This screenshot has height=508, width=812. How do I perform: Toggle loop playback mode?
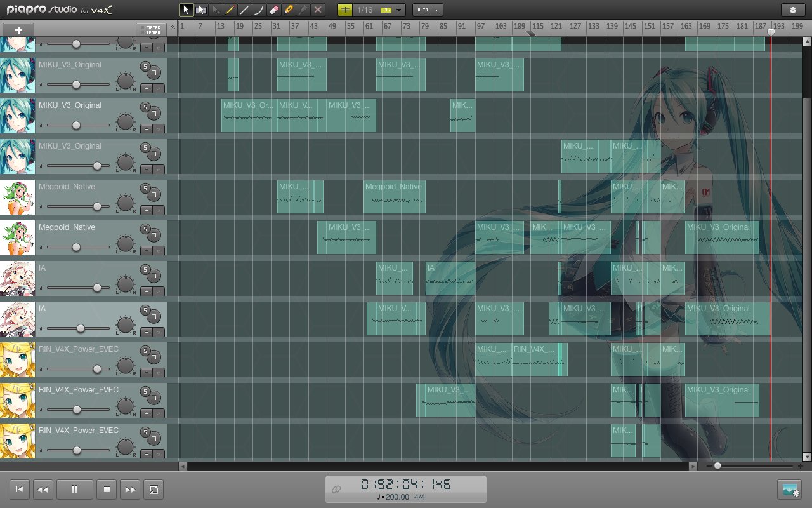[x=154, y=490]
